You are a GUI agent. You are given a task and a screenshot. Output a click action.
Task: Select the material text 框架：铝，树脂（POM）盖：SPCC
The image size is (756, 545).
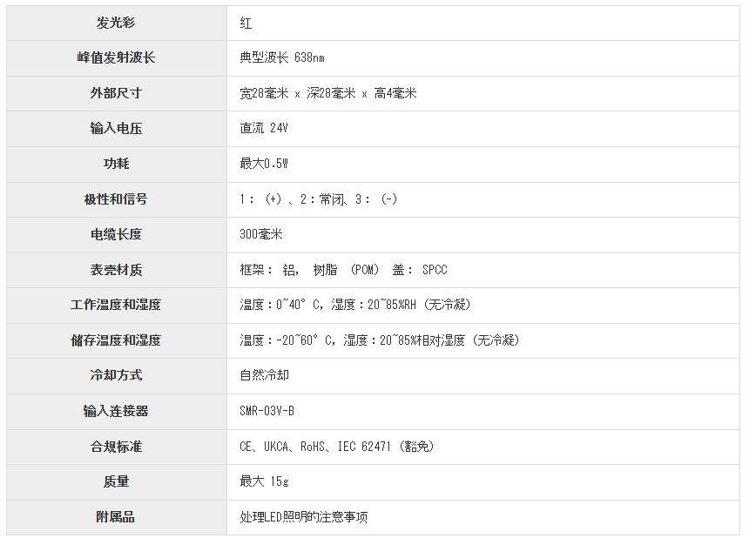click(343, 270)
